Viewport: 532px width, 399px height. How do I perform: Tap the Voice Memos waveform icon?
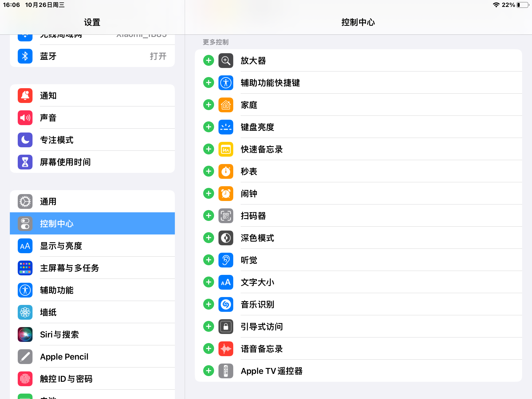point(226,349)
